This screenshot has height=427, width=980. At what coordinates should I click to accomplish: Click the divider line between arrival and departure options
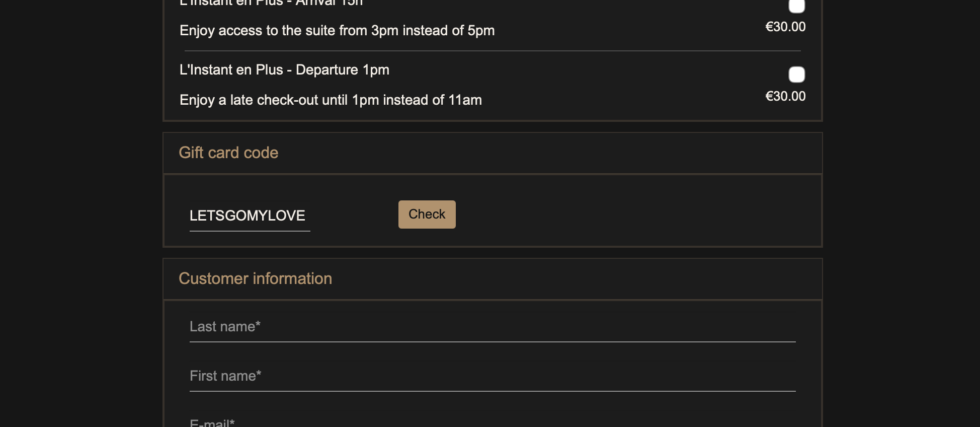pos(492,51)
